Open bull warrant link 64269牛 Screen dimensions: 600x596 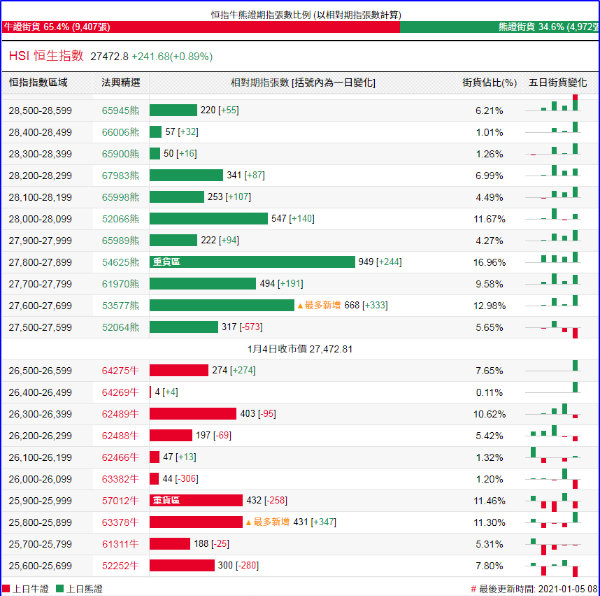[x=120, y=392]
